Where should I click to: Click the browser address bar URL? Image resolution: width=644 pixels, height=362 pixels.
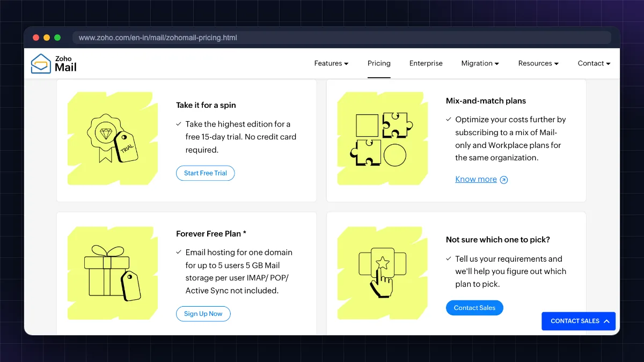click(x=158, y=38)
